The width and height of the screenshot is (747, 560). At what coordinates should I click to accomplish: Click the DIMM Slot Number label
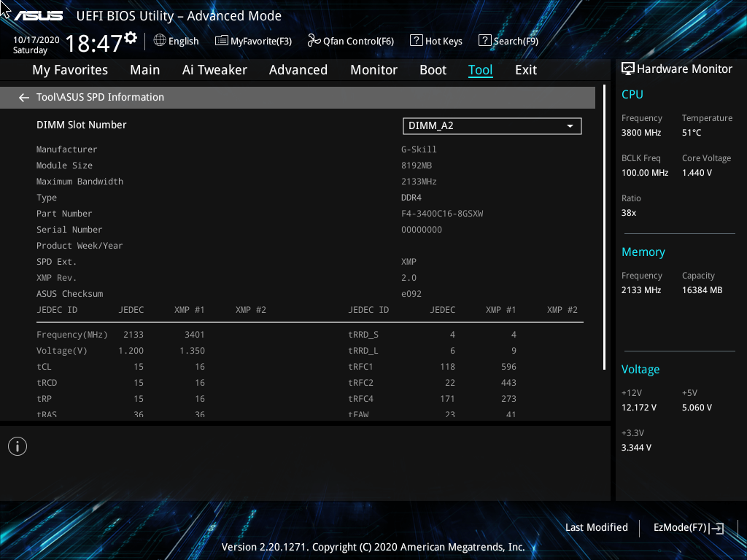pos(82,125)
